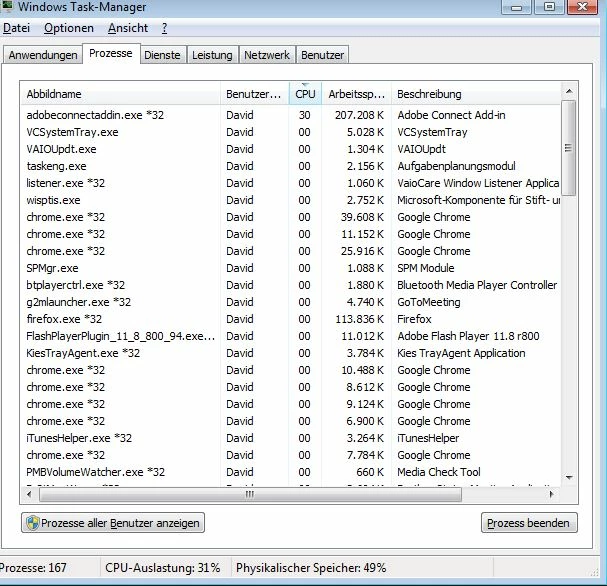Click the 113.836 K memory value
This screenshot has width=607, height=586.
pos(359,319)
